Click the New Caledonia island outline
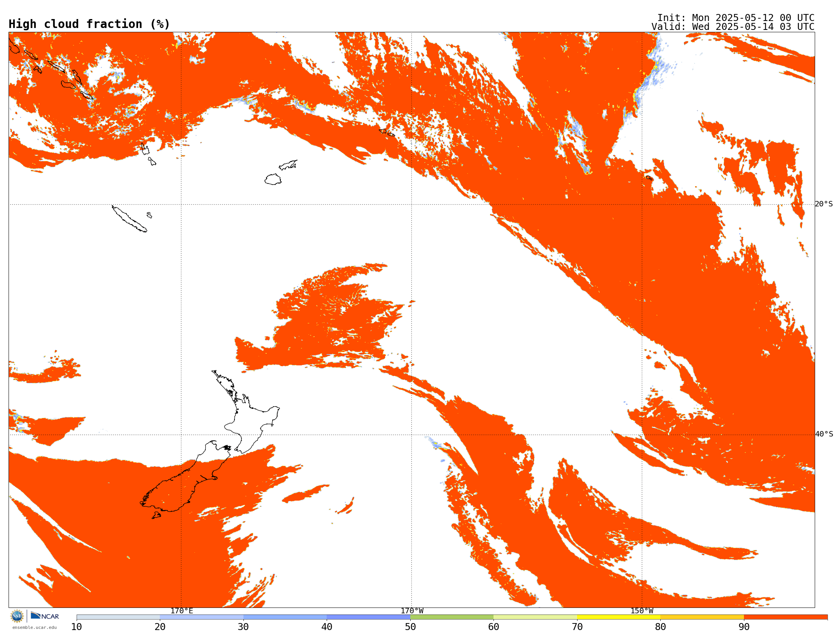Image resolution: width=840 pixels, height=632 pixels. point(129,219)
